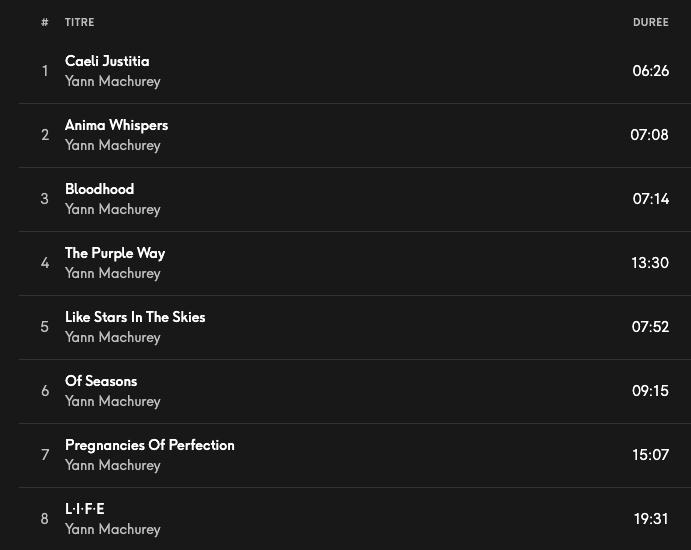Open artist Yann Machurey under Caeli Justitia
Image resolution: width=691 pixels, height=550 pixels.
[112, 82]
